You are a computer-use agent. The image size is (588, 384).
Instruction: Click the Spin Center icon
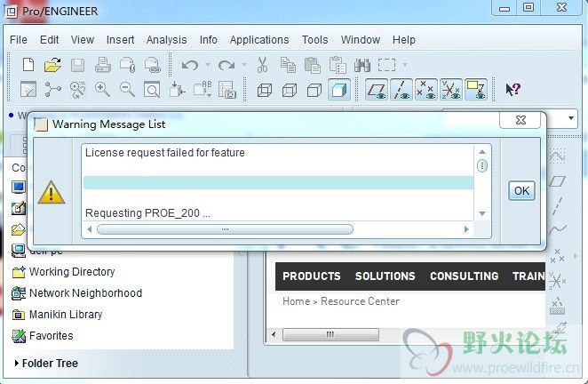click(53, 90)
